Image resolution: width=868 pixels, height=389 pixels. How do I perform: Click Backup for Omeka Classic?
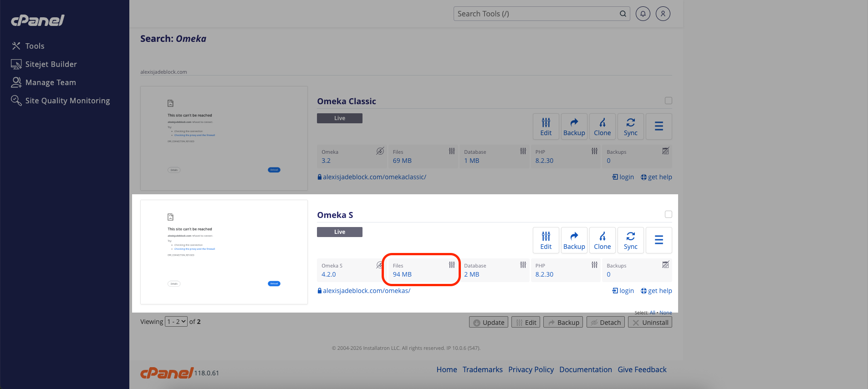574,126
